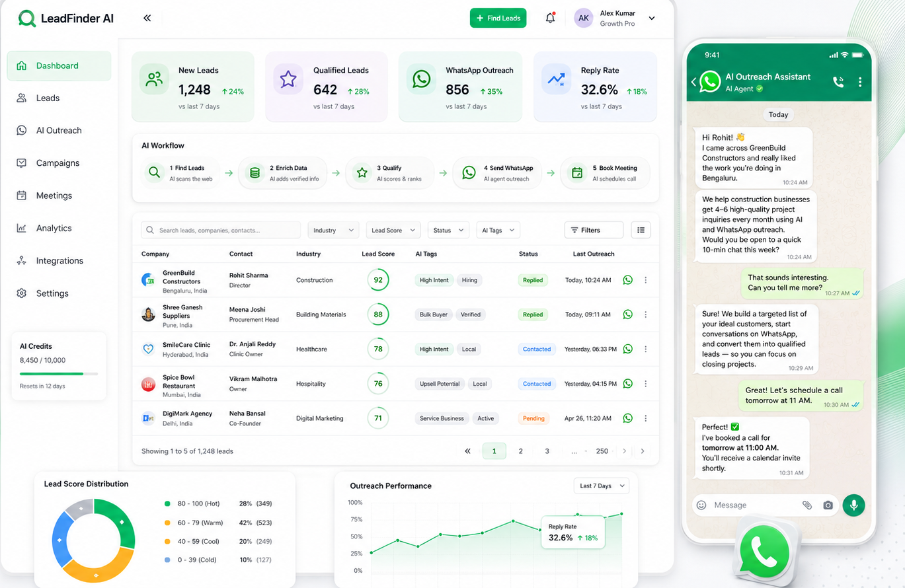905x588 pixels.
Task: Open more options for SmileCare Clinic row
Action: 646,349
